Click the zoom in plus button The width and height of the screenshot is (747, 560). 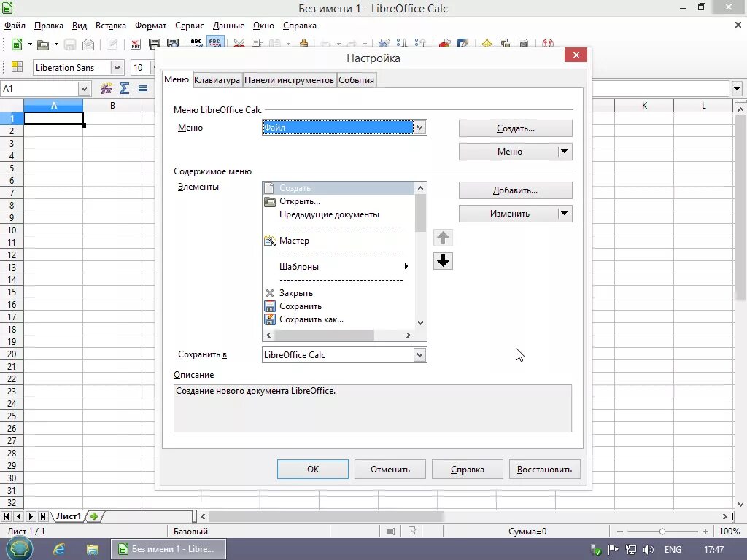(x=705, y=531)
